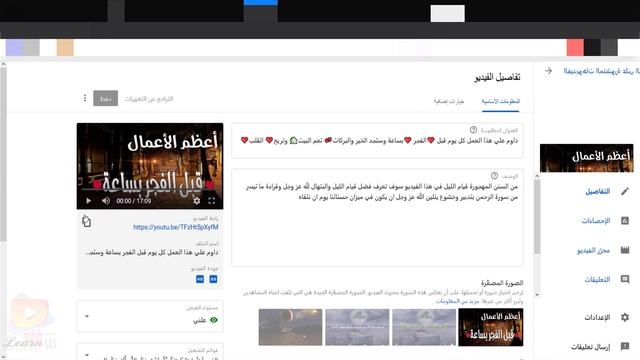
Task: Click send feedback icon in sidebar
Action: 625,347
